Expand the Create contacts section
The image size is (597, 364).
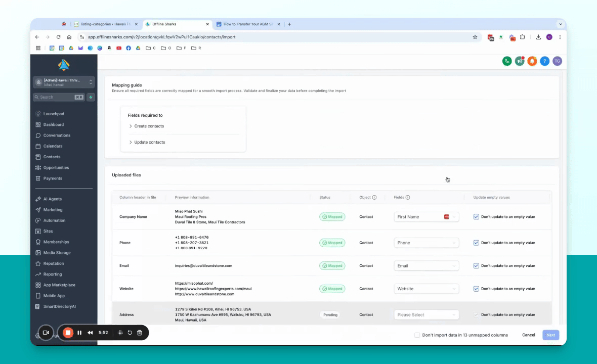146,126
